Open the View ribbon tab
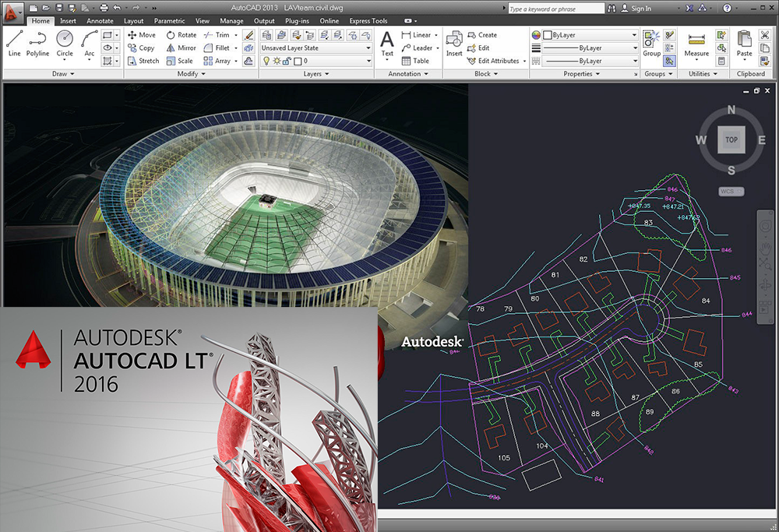The height and width of the screenshot is (532, 779). tap(203, 21)
